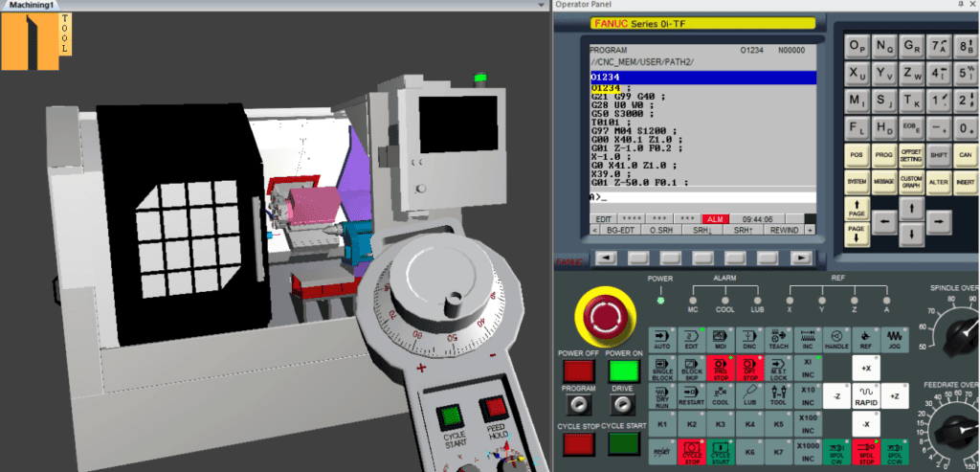Viewport: 980px width, 472px height.
Task: Click the RESET key beside small CYCLE STOP
Action: 662,451
